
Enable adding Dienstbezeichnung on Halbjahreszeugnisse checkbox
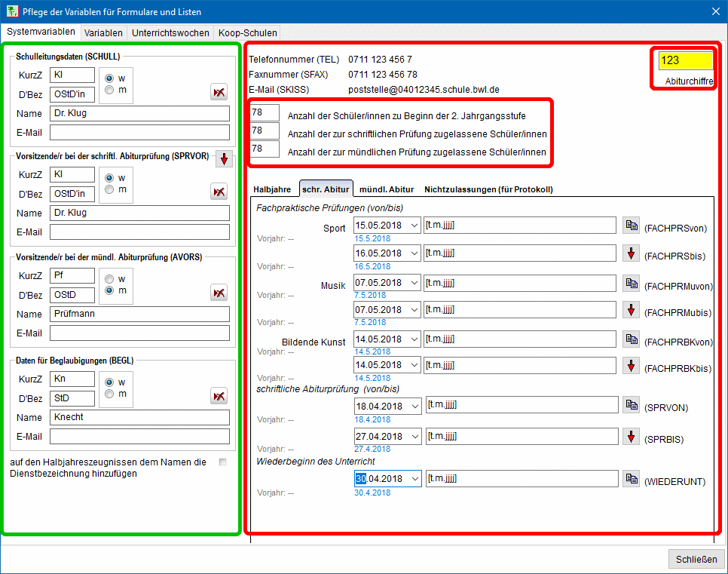coord(222,462)
